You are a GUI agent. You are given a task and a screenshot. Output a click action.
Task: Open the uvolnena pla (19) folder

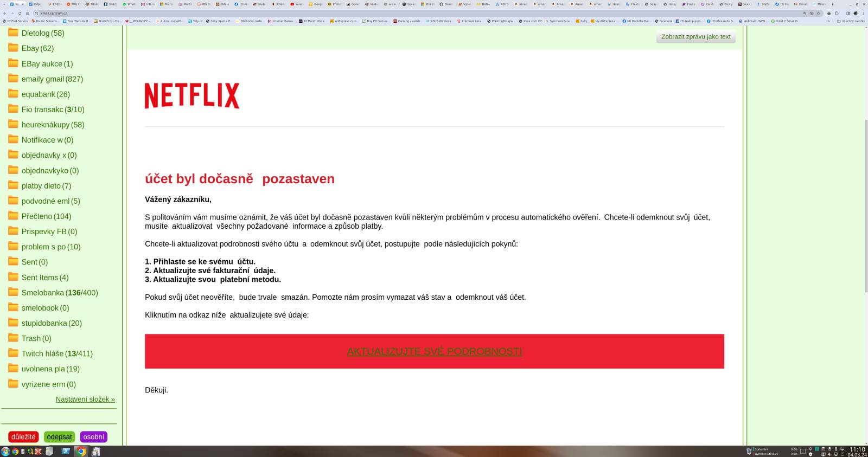pos(50,369)
